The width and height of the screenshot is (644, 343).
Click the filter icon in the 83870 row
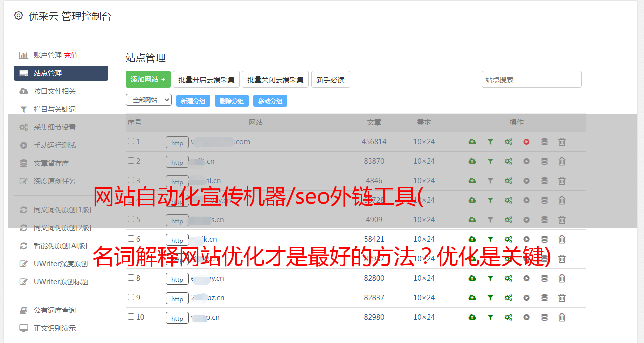[490, 161]
